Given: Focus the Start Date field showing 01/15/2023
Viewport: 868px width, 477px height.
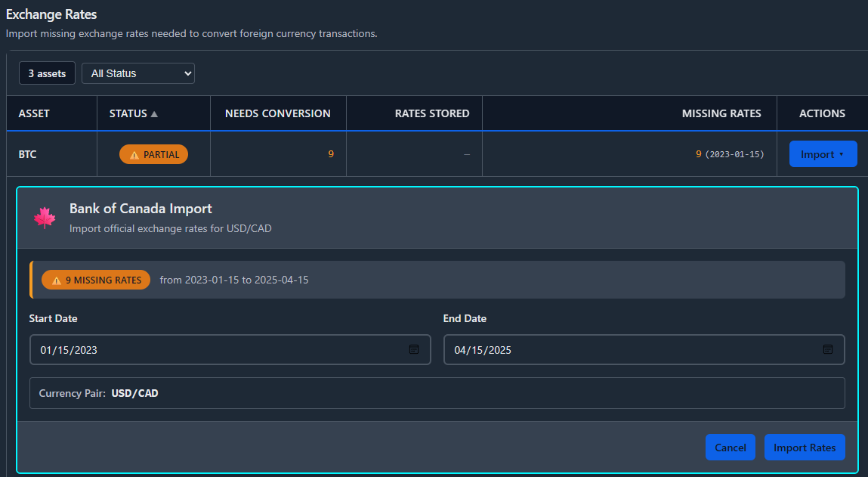Looking at the screenshot, I should coord(219,350).
